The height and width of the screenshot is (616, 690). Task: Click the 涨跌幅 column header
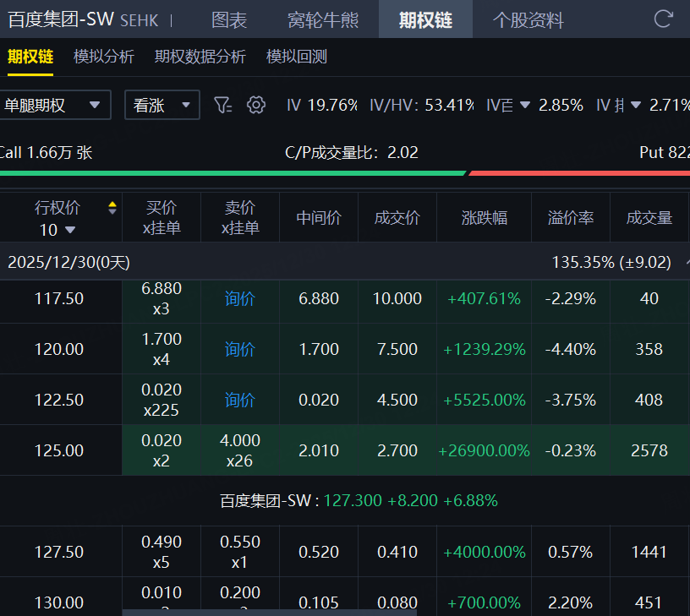(484, 218)
